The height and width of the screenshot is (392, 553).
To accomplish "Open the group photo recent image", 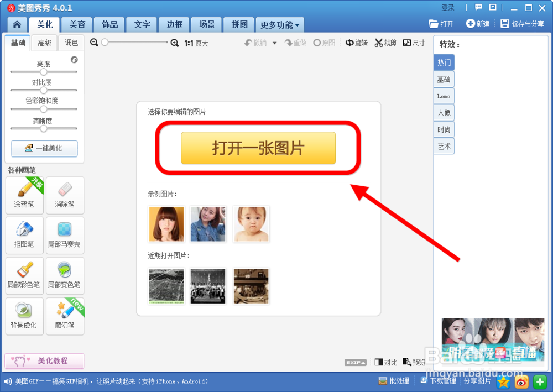I will [208, 286].
